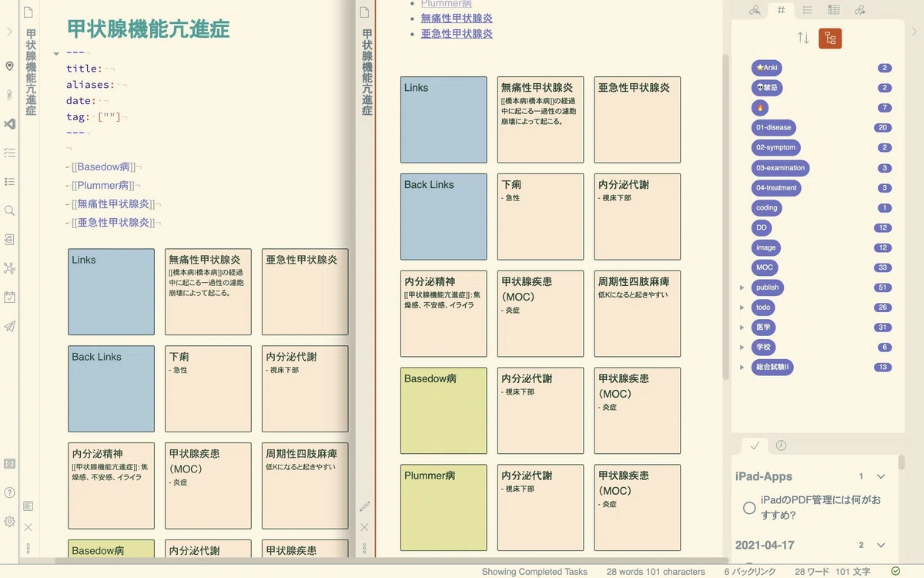Open the map pin view in ribbon
The width and height of the screenshot is (924, 578).
(9, 66)
